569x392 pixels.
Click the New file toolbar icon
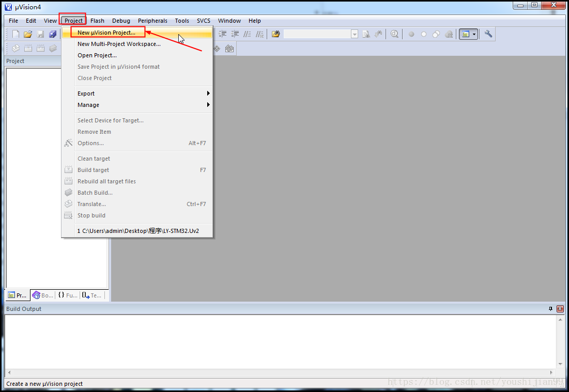click(16, 34)
